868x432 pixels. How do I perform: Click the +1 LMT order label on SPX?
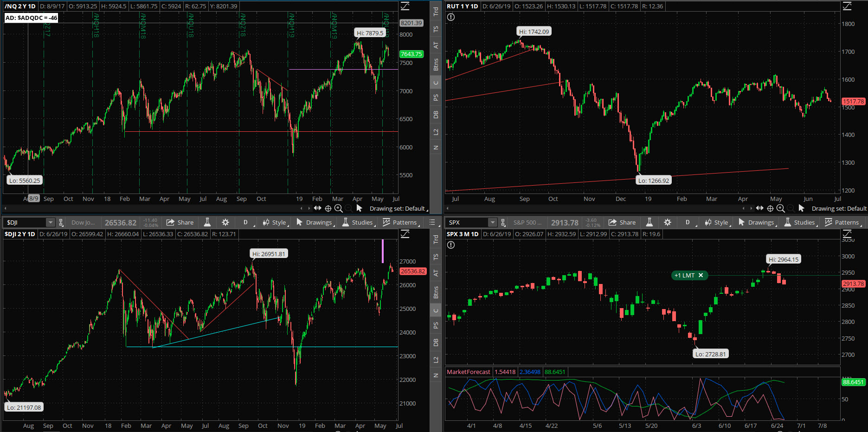[x=685, y=275]
